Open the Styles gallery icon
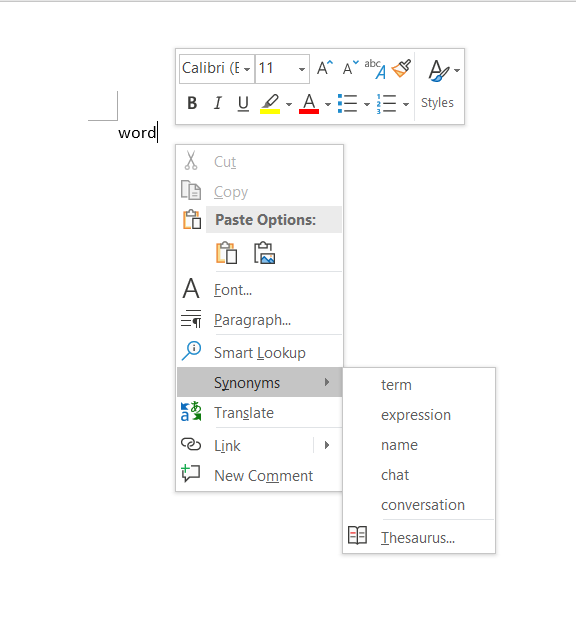The image size is (576, 618). [444, 71]
